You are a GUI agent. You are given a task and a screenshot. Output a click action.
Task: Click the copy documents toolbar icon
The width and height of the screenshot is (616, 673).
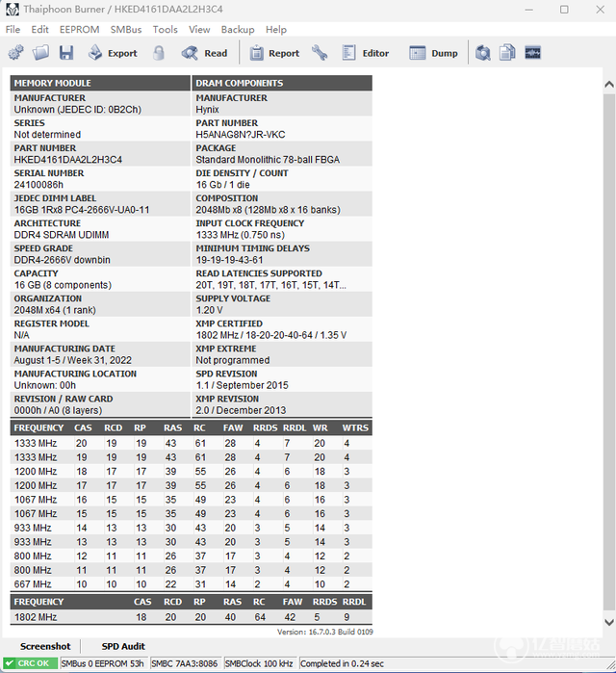(507, 53)
